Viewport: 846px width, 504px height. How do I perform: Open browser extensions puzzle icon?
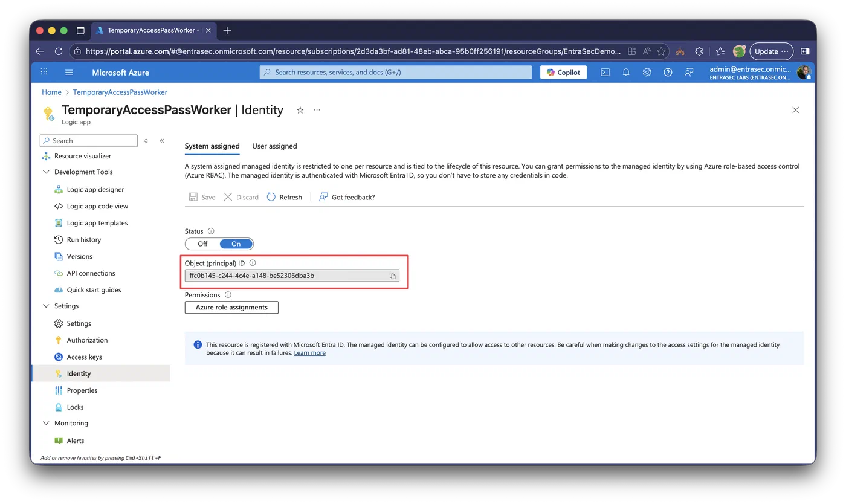[699, 51]
